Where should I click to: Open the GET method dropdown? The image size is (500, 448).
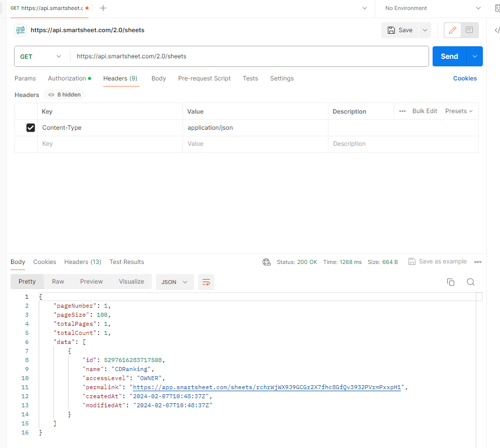(x=41, y=57)
